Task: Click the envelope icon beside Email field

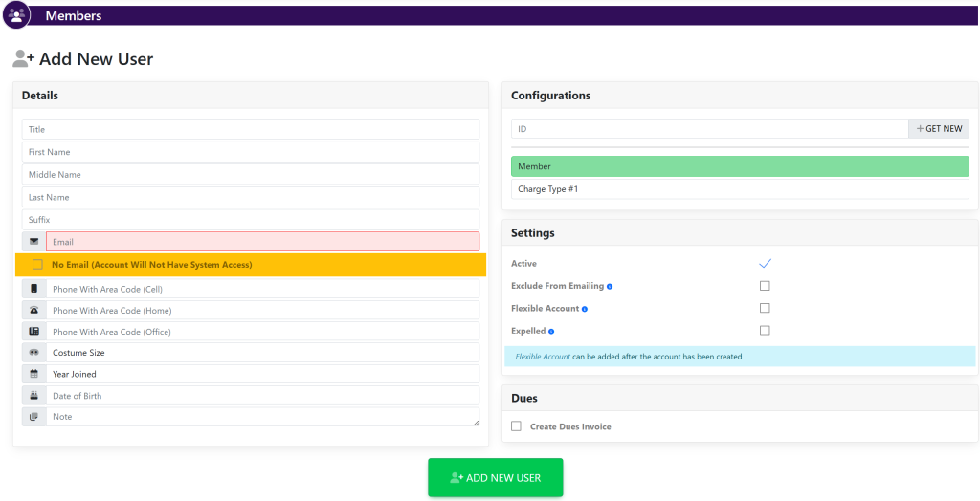Action: [34, 242]
